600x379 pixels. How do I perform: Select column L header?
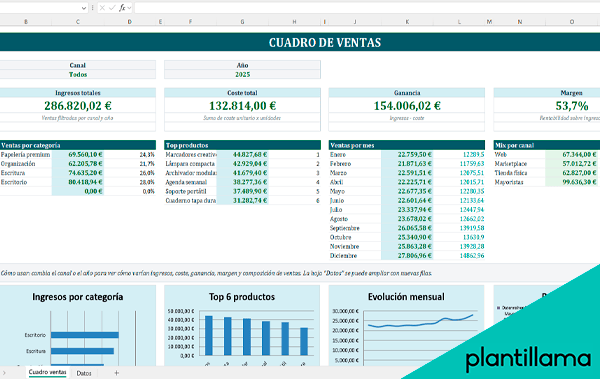coord(459,22)
